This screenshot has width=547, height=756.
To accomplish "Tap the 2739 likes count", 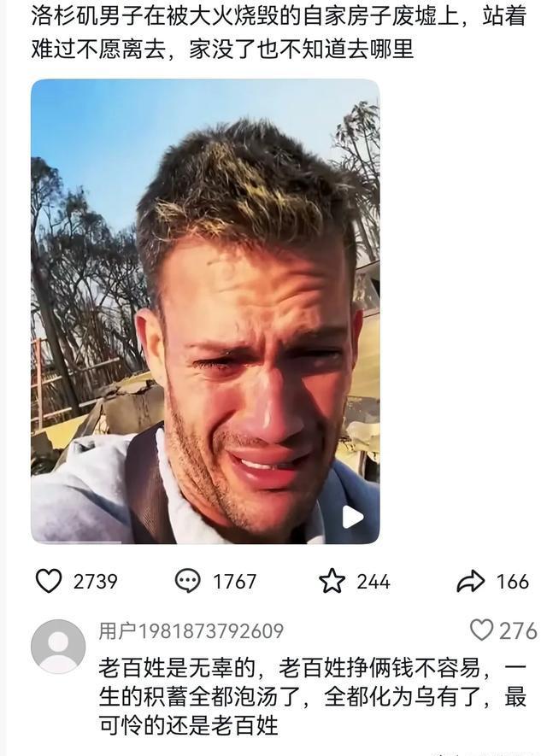I will (x=96, y=582).
